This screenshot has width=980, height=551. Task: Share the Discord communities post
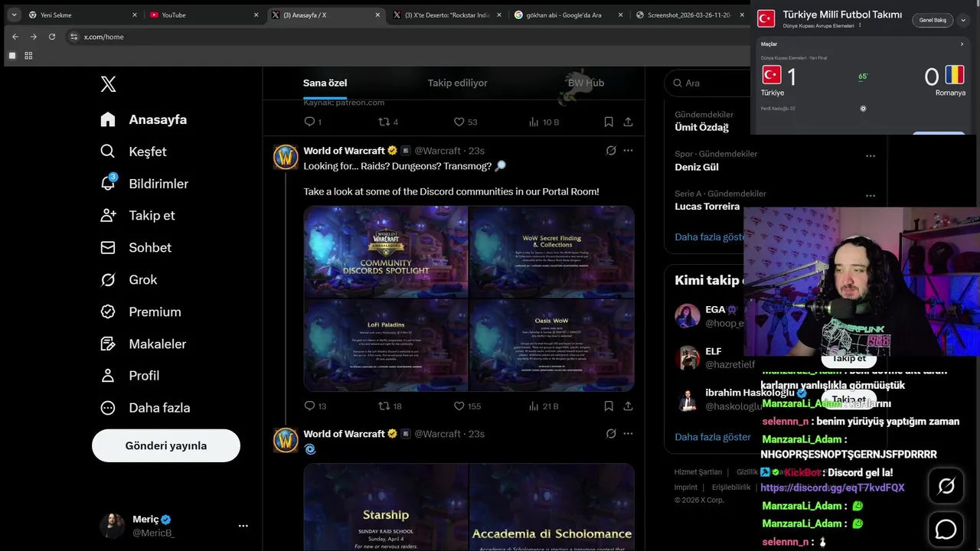pos(628,406)
